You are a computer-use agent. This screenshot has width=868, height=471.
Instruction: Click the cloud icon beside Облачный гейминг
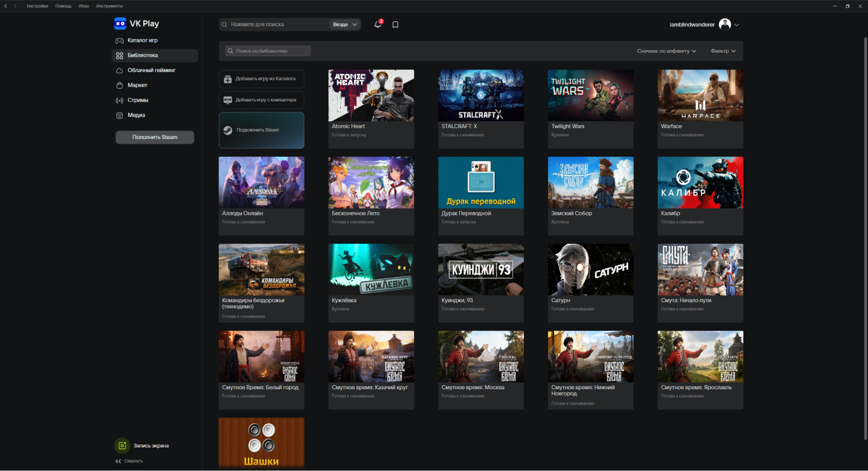click(119, 70)
